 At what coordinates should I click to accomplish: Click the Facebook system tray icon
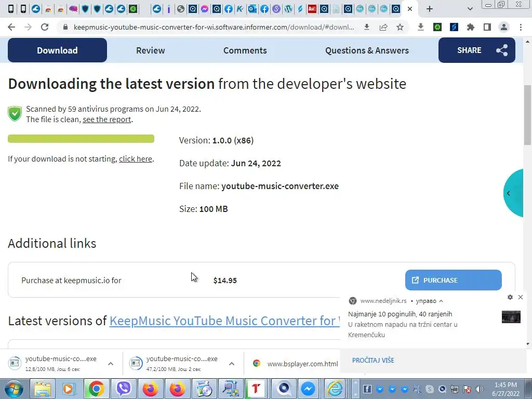[x=367, y=389]
